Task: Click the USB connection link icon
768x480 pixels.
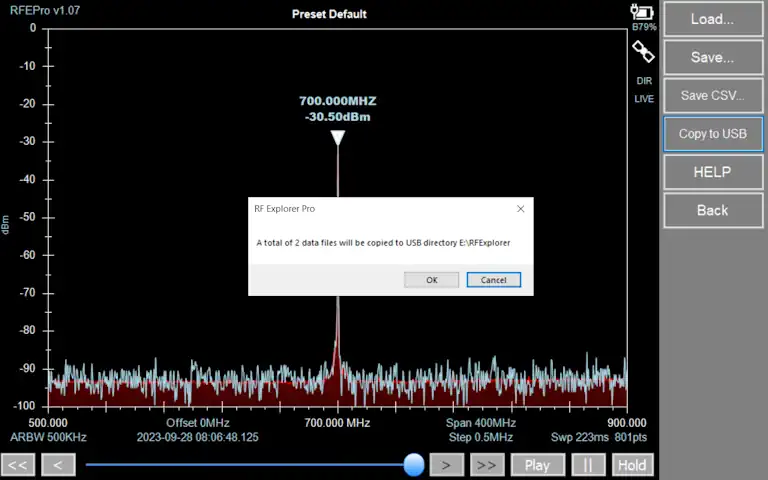Action: (643, 52)
